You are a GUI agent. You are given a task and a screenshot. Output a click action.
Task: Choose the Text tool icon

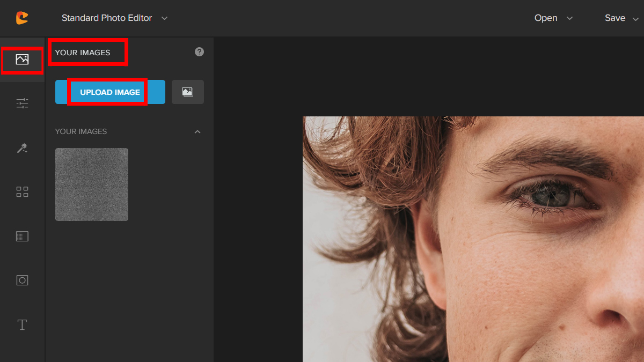pyautogui.click(x=22, y=324)
